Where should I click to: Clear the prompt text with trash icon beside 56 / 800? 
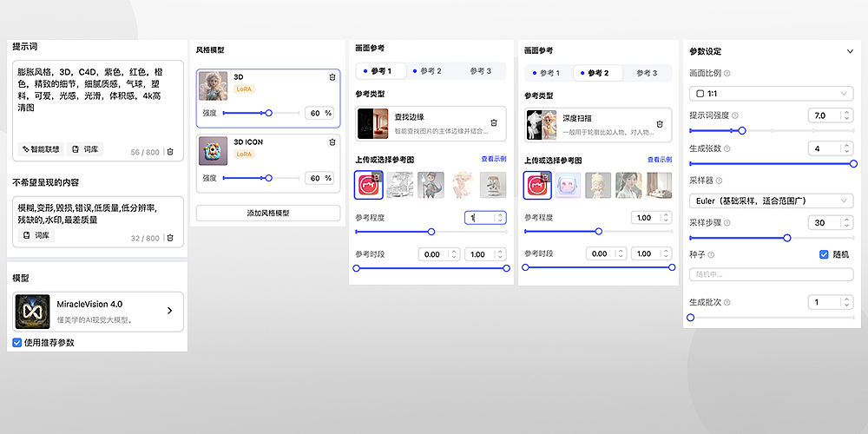[x=170, y=152]
